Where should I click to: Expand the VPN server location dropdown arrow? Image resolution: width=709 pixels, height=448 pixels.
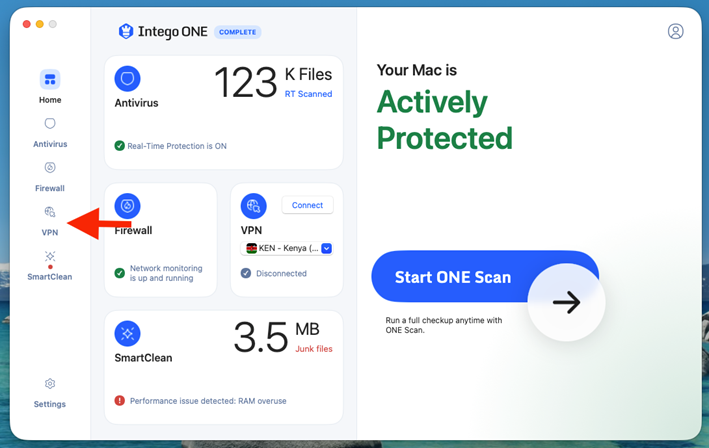(x=326, y=248)
